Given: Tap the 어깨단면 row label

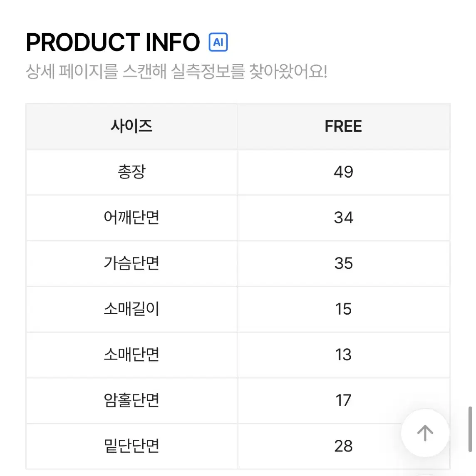Looking at the screenshot, I should coord(131,217).
